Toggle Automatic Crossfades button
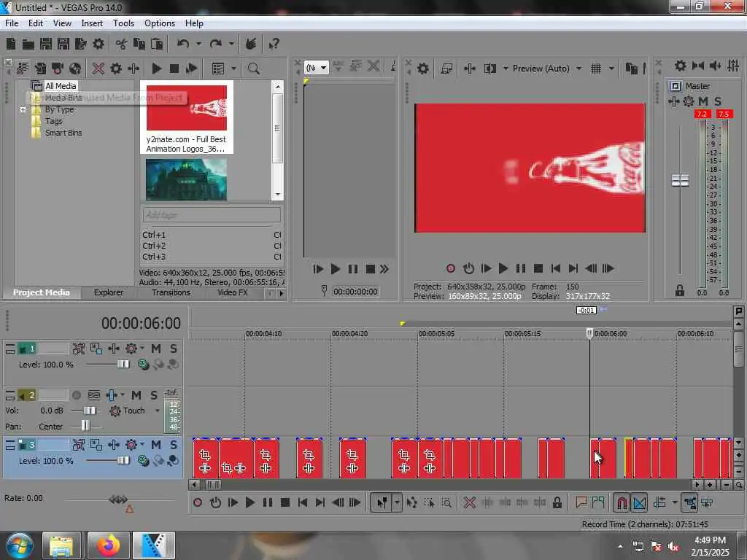This screenshot has height=560, width=747. [x=639, y=502]
